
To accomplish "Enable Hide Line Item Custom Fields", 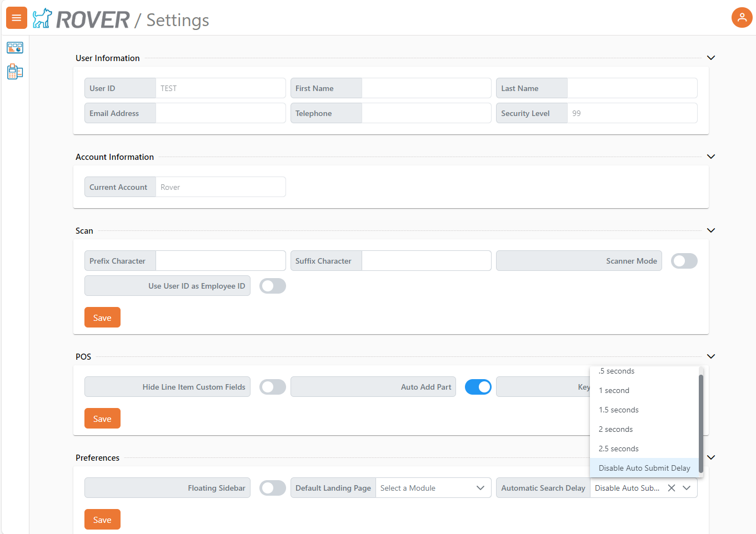I will [x=272, y=386].
